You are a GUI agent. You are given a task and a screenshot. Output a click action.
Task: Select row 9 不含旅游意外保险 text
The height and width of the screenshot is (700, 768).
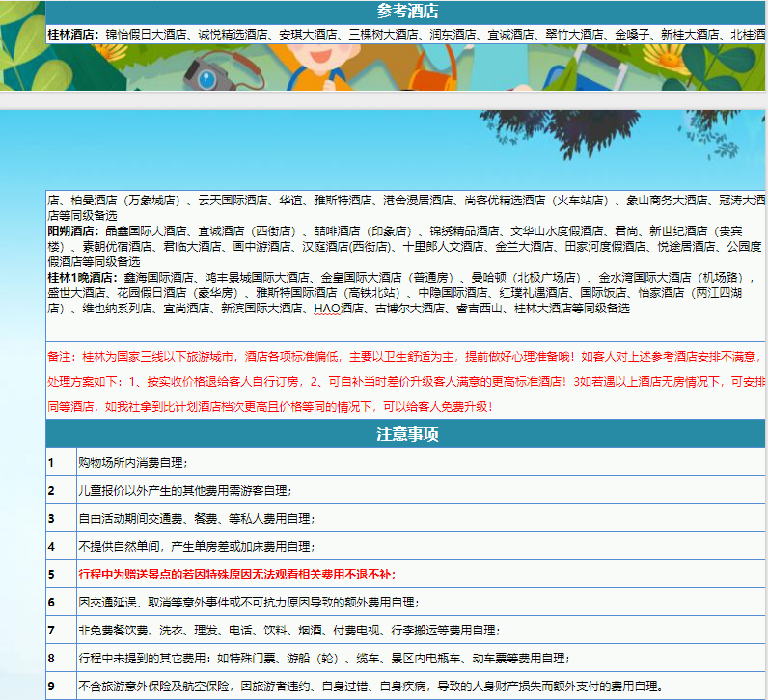click(x=370, y=687)
